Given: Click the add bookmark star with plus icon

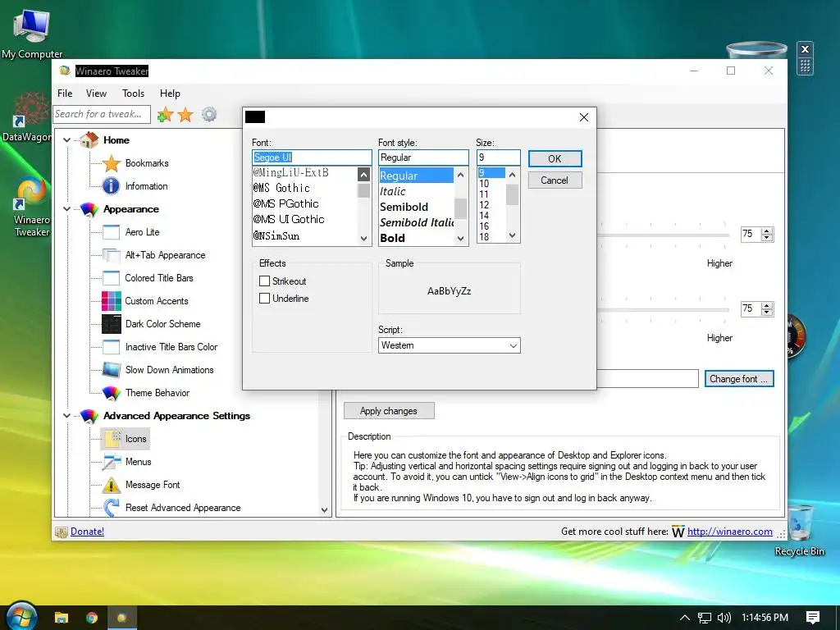Looking at the screenshot, I should coord(165,114).
